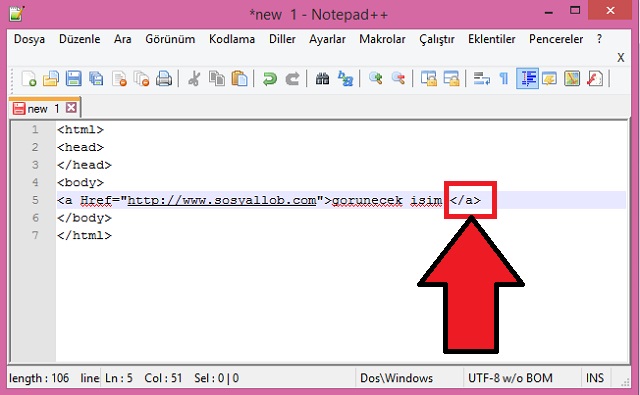Close current document via toolbar Close icon
The height and width of the screenshot is (395, 640).
(119, 78)
